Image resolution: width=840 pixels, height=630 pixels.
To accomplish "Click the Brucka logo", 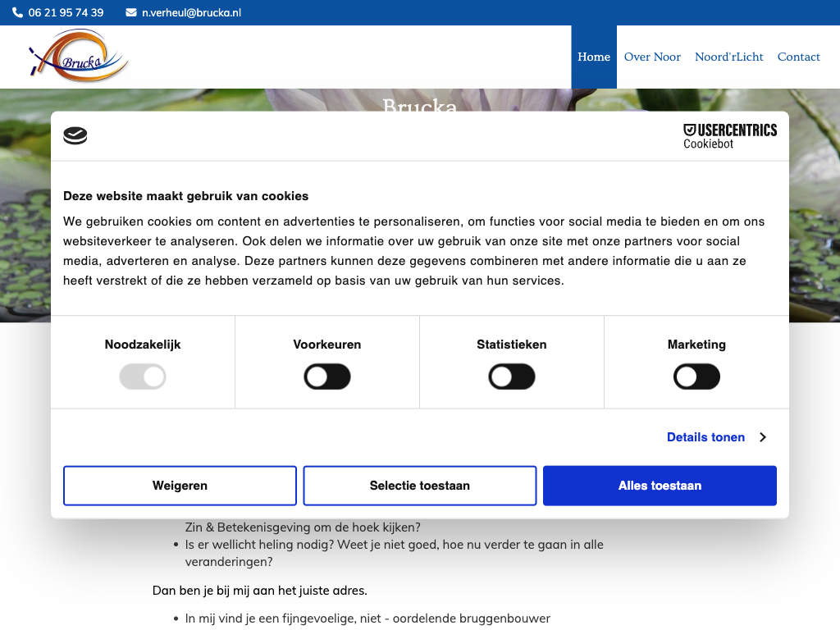I will pos(79,57).
